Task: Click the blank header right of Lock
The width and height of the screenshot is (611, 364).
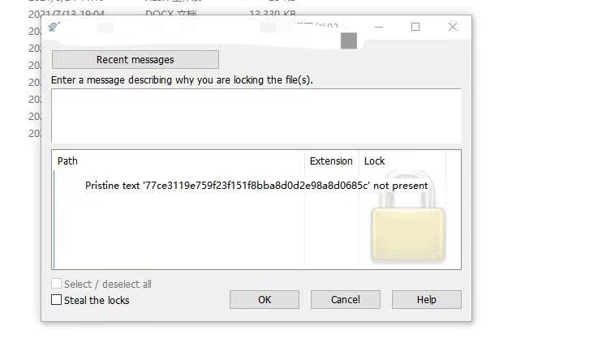Action: 454,161
